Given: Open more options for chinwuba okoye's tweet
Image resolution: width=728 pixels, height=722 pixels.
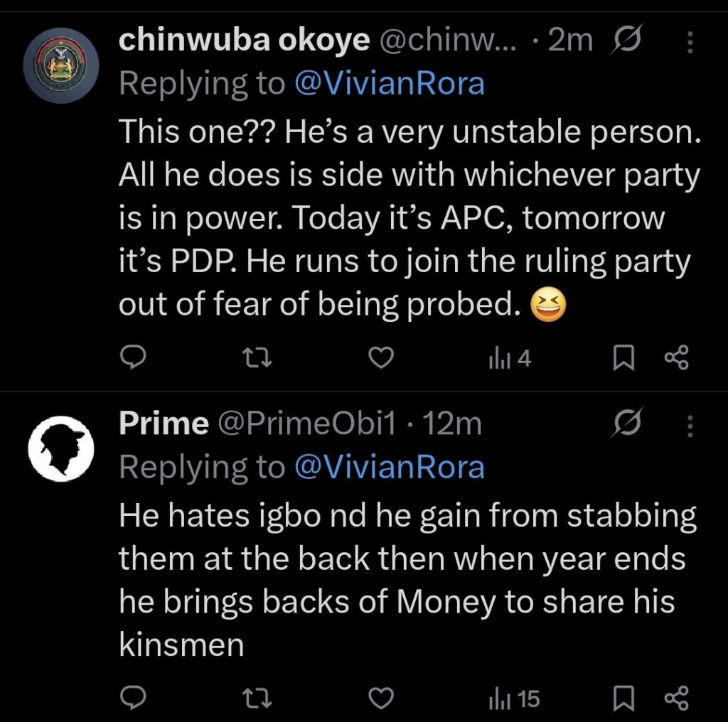Looking at the screenshot, I should pyautogui.click(x=687, y=44).
